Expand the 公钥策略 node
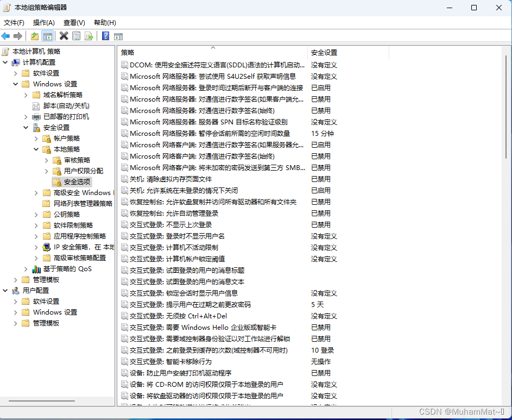 36,215
